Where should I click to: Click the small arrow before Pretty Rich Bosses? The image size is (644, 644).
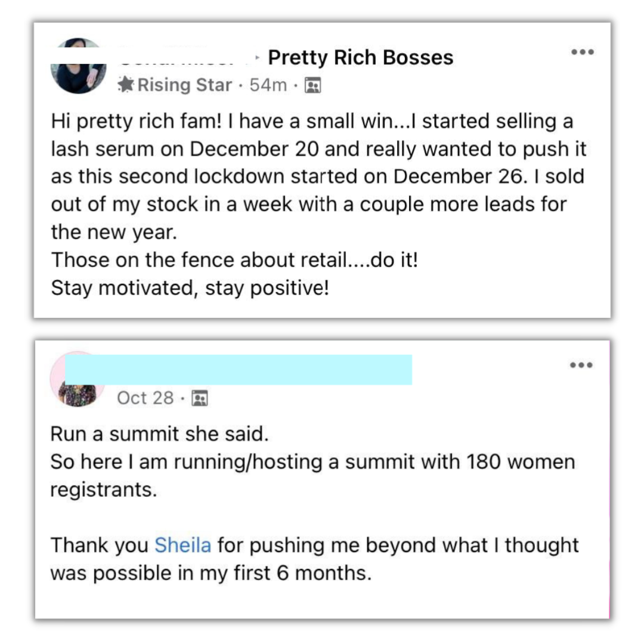click(x=257, y=58)
